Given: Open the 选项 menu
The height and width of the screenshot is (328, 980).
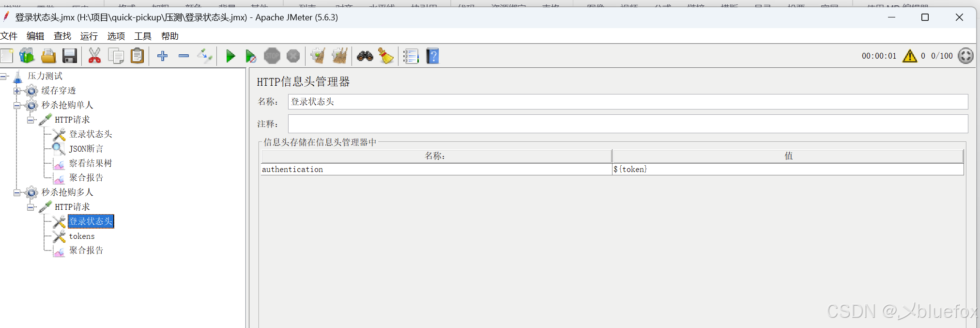Looking at the screenshot, I should [116, 36].
